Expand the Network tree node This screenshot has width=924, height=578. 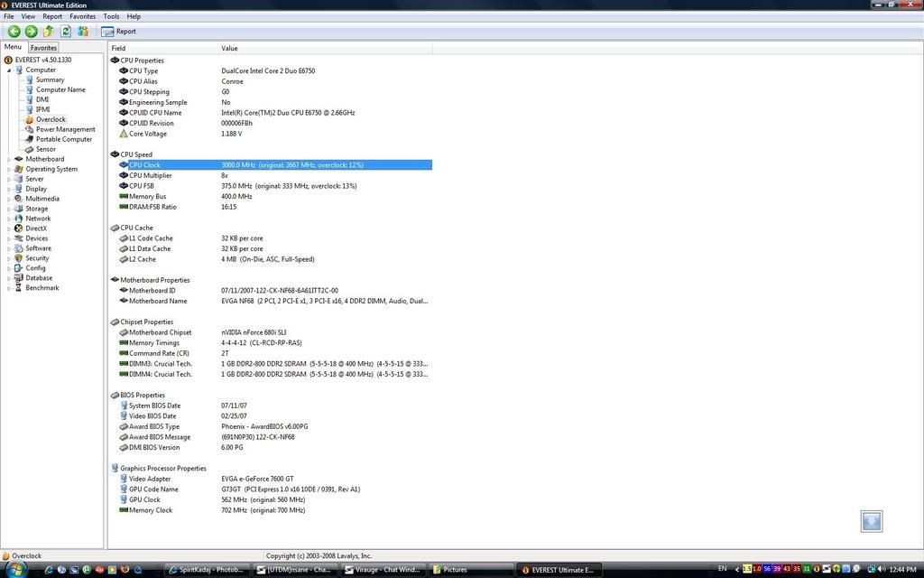9,219
